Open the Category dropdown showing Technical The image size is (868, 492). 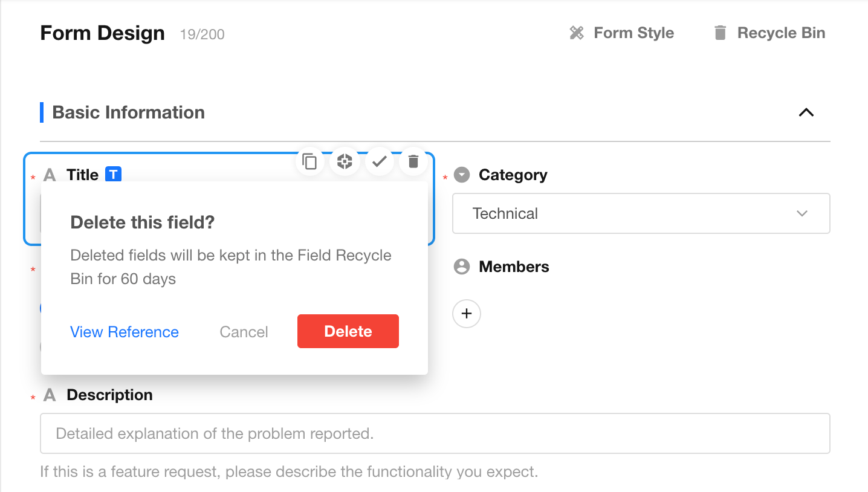[641, 213]
